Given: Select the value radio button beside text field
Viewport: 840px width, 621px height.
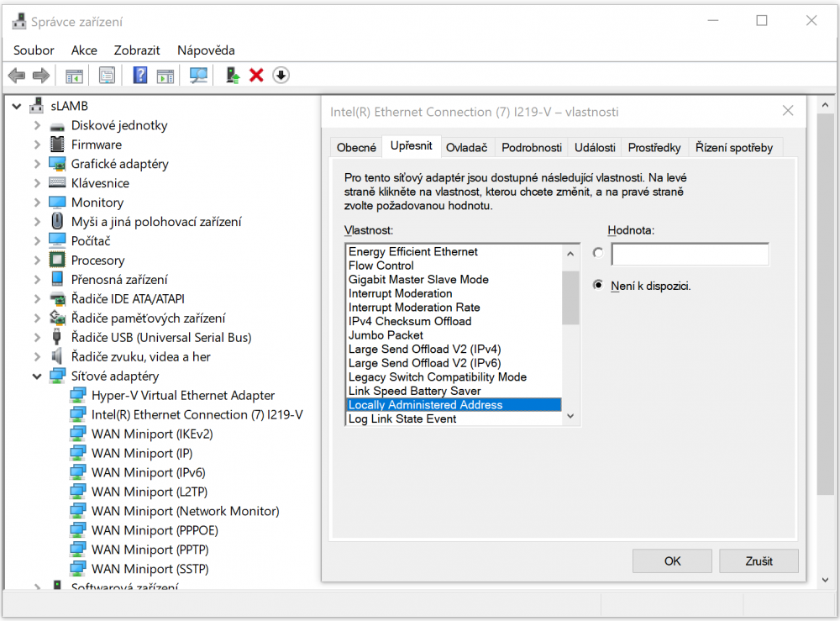Looking at the screenshot, I should (x=598, y=253).
